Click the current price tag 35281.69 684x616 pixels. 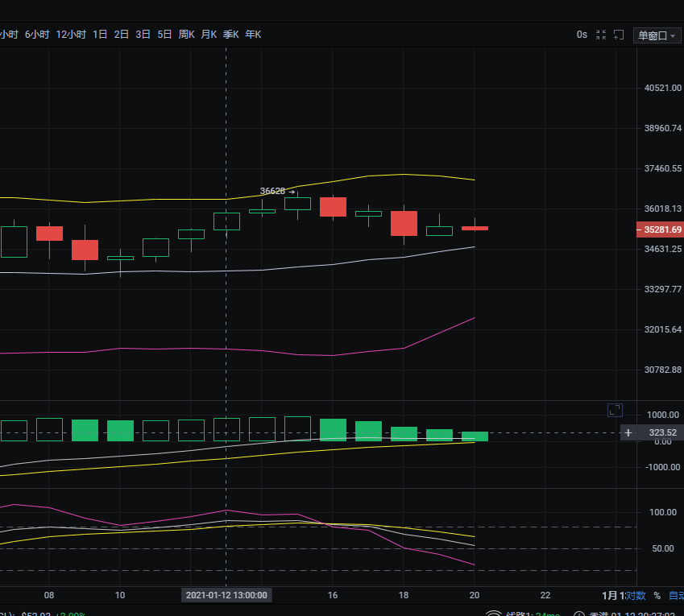click(661, 229)
